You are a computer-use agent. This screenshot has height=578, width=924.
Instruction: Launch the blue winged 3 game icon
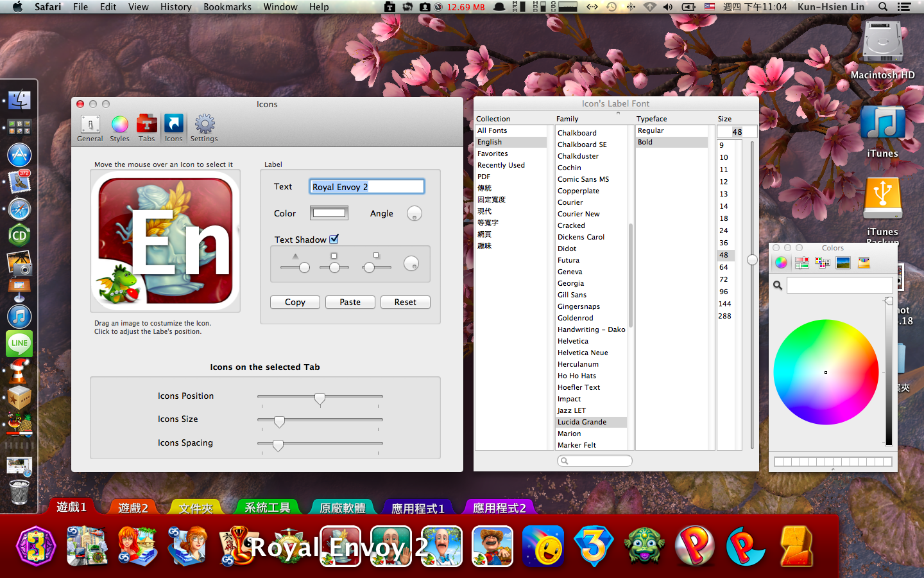pyautogui.click(x=594, y=547)
